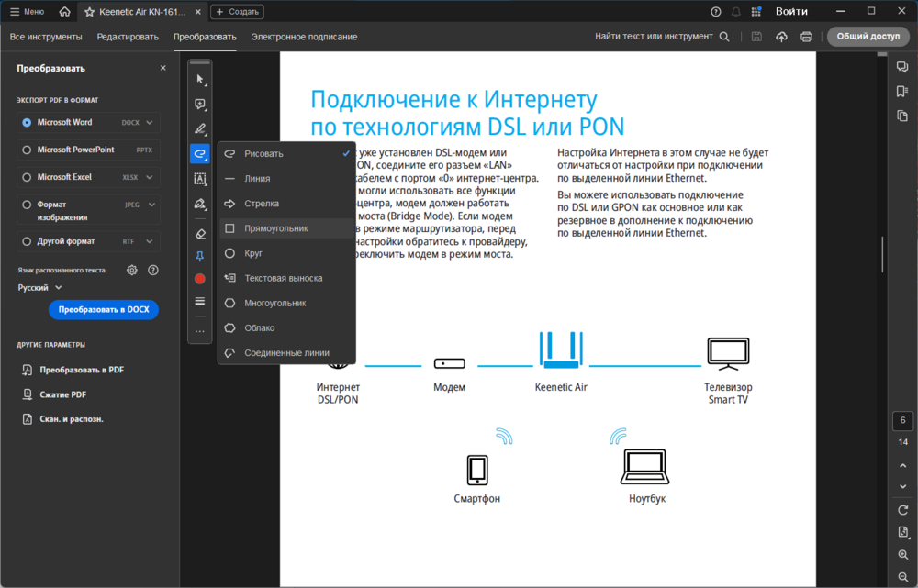The height and width of the screenshot is (588, 918).
Task: Click the add comment tool icon
Action: (x=200, y=105)
